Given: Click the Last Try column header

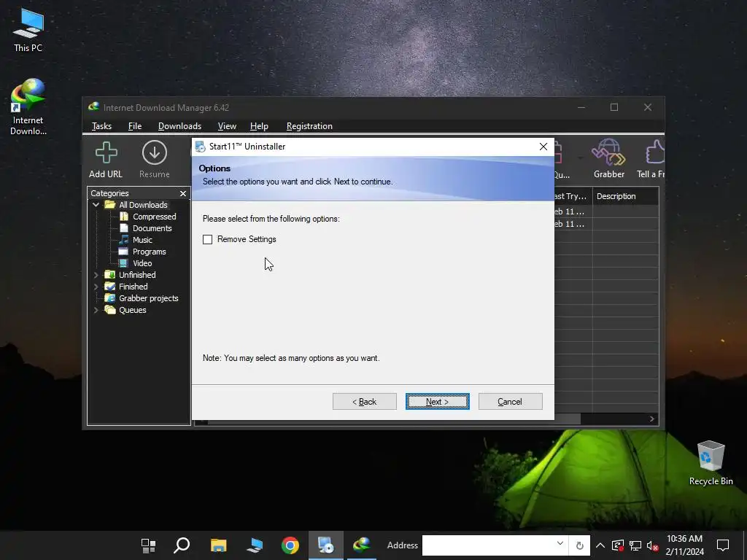Looking at the screenshot, I should pyautogui.click(x=573, y=196).
